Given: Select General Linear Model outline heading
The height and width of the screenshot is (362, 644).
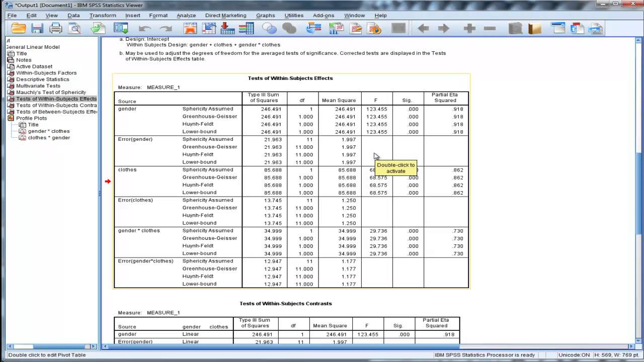Looking at the screenshot, I should point(33,47).
